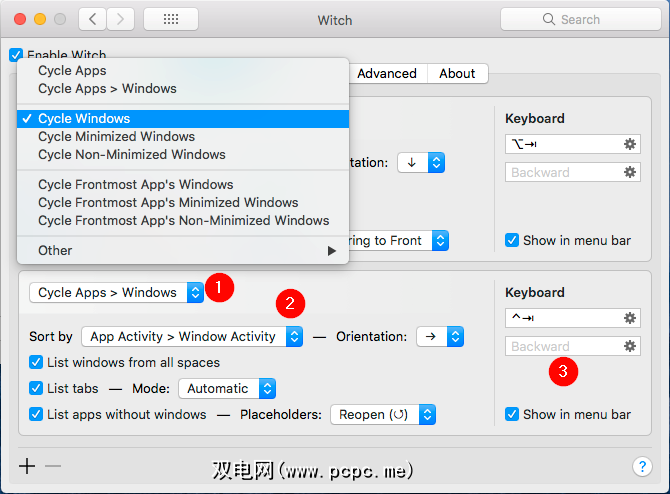Go back with the left chevron button
This screenshot has height=494, width=670.
point(92,19)
